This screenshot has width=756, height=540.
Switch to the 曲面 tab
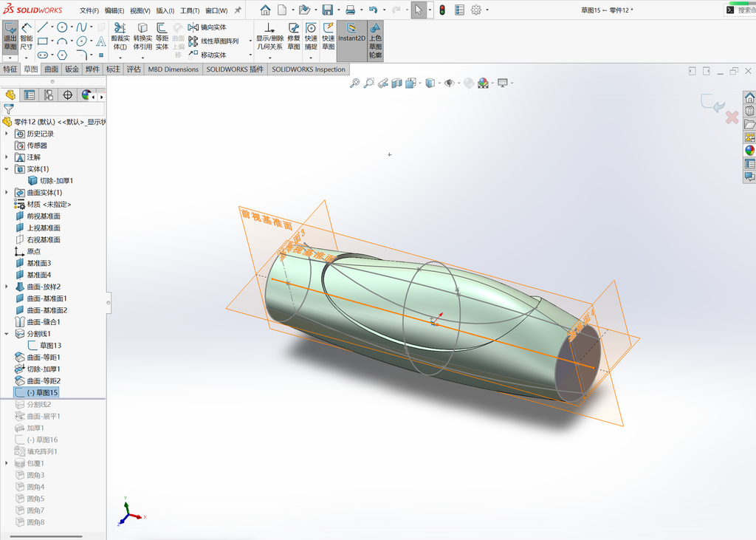tap(52, 69)
